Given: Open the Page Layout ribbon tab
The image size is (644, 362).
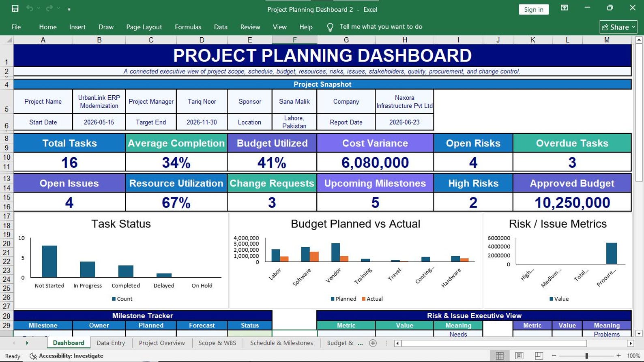Looking at the screenshot, I should pos(144,27).
